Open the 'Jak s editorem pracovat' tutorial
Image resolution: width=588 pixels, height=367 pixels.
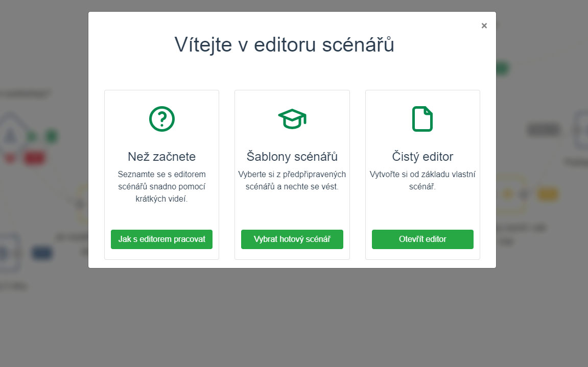click(161, 239)
